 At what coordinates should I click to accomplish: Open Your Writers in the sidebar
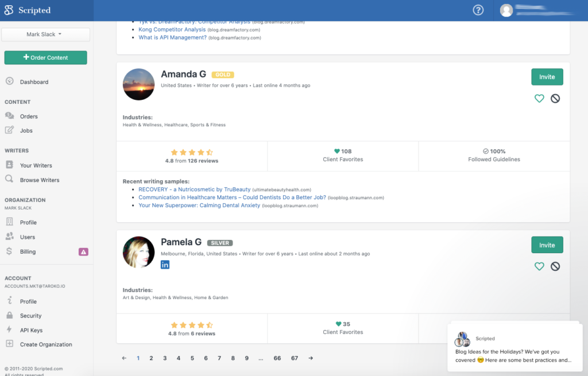coord(36,165)
